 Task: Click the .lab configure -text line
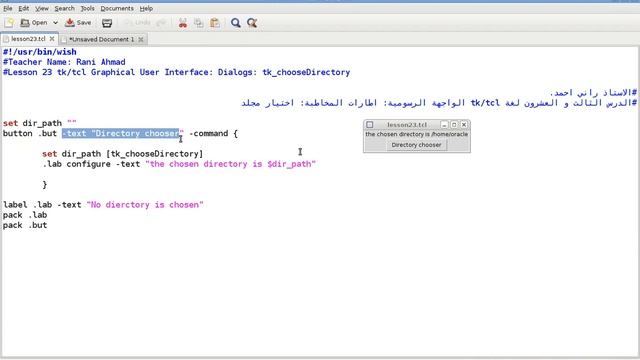[179, 164]
